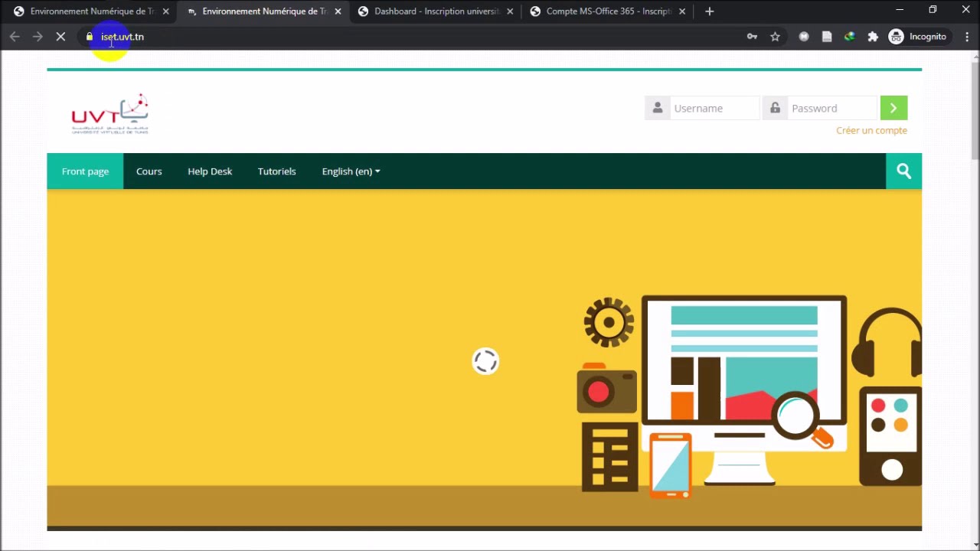Open the Help Desk menu item
This screenshot has height=551, width=980.
210,171
